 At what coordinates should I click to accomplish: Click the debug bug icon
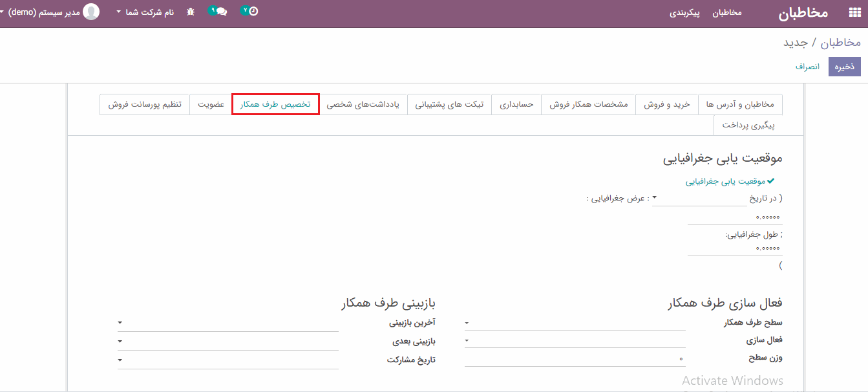point(191,12)
